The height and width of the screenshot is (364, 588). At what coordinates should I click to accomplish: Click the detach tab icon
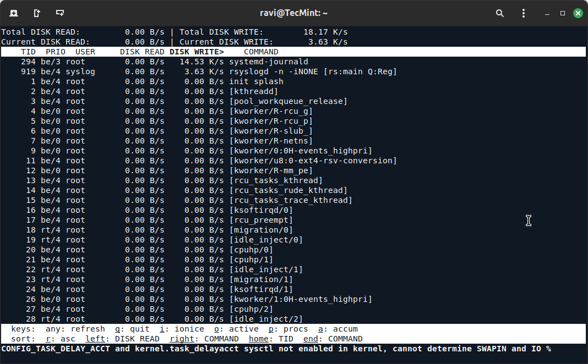click(37, 13)
